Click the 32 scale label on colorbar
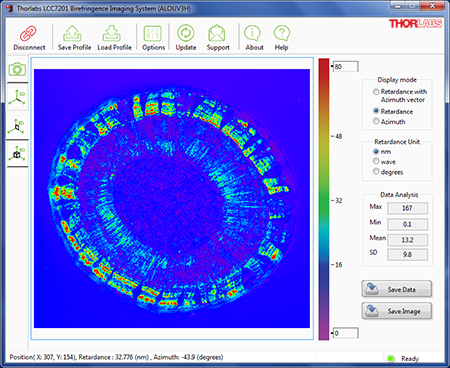Image resolution: width=450 pixels, height=368 pixels. (x=338, y=200)
